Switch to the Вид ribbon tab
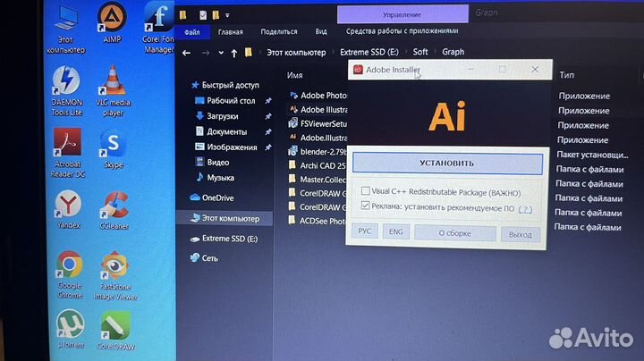The image size is (644, 361). click(321, 31)
